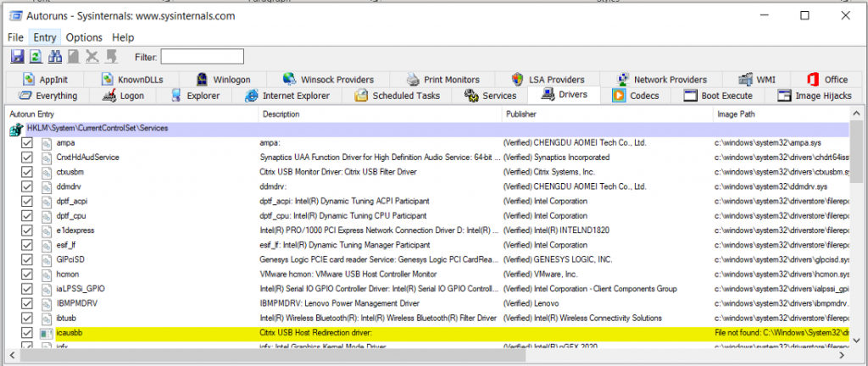The width and height of the screenshot is (868, 366).
Task: Toggle the ctxusbm driver checkbox
Action: 26,172
